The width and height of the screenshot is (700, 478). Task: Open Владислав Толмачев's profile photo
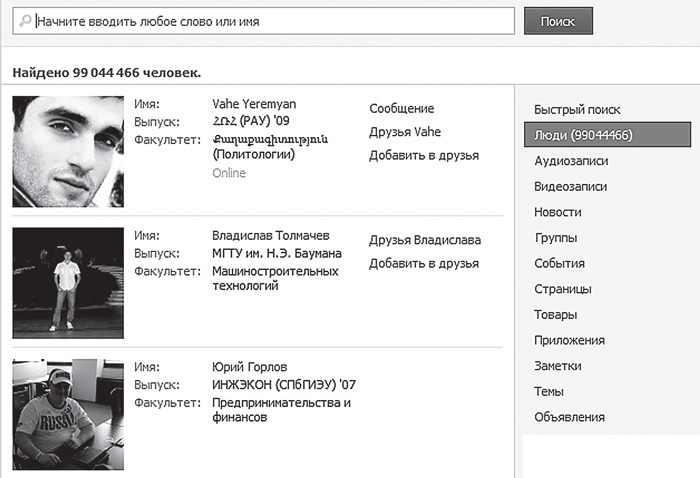tap(68, 283)
